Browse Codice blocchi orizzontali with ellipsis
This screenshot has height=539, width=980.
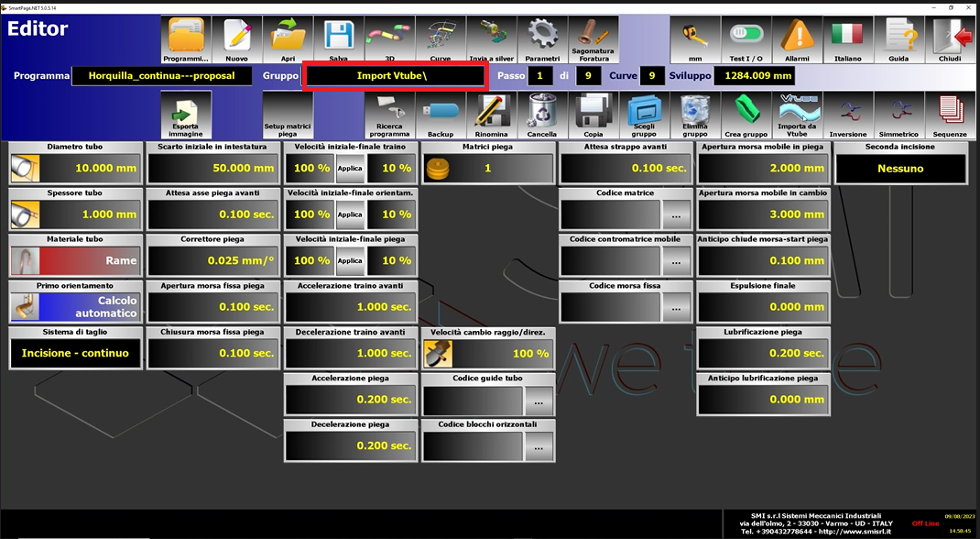[539, 446]
